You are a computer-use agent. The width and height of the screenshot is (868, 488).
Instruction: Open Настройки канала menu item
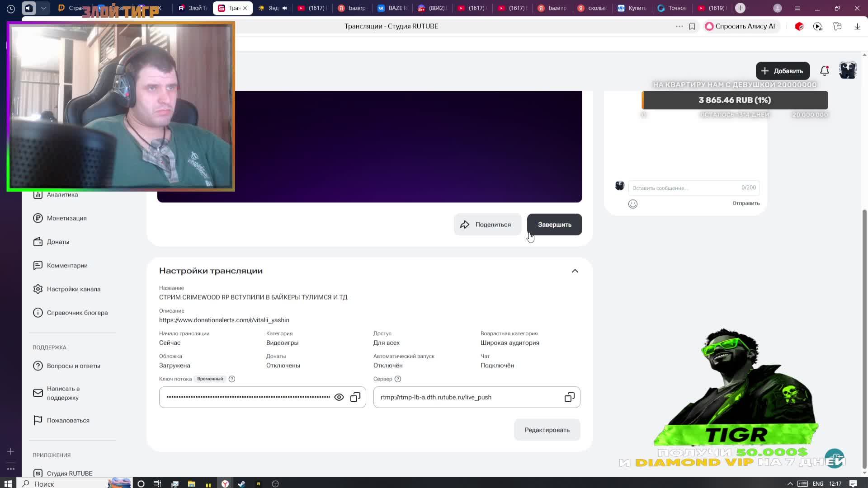pyautogui.click(x=73, y=289)
